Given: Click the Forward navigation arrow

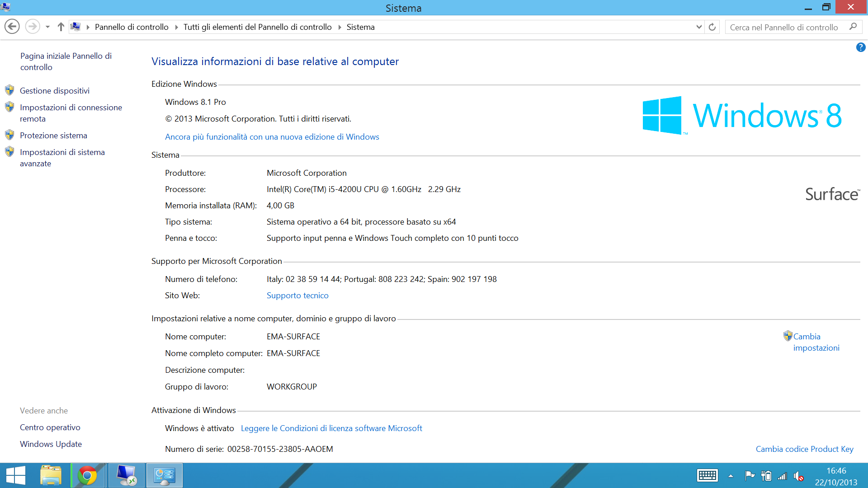Looking at the screenshot, I should 32,27.
